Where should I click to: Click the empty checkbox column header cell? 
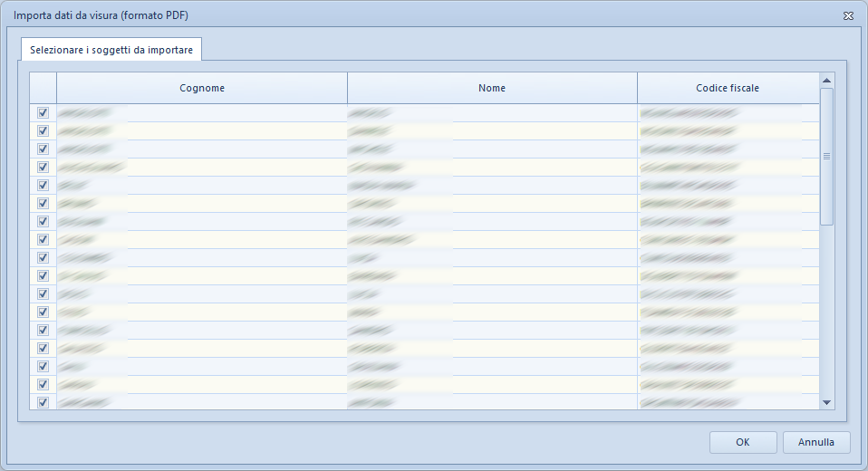(x=43, y=88)
